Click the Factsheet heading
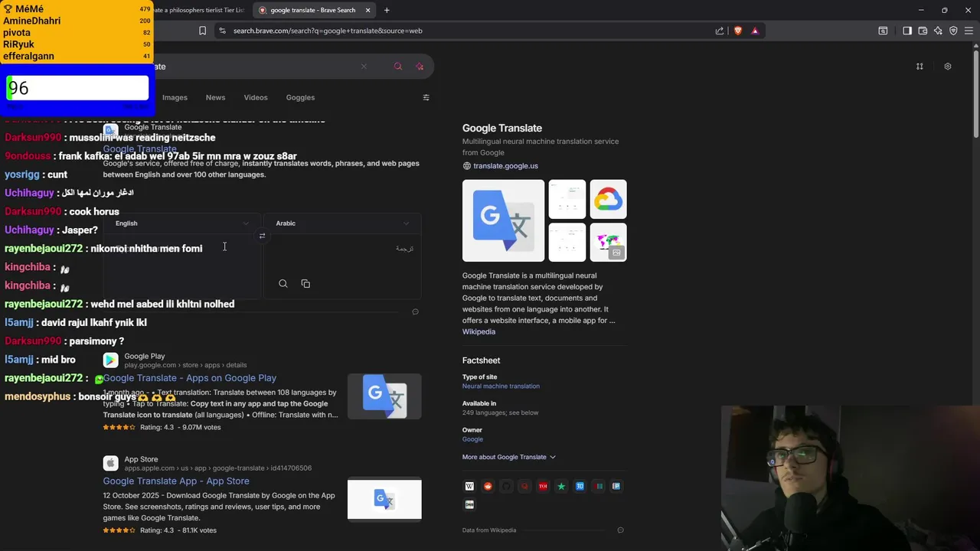Viewport: 980px width, 551px height. click(x=481, y=360)
